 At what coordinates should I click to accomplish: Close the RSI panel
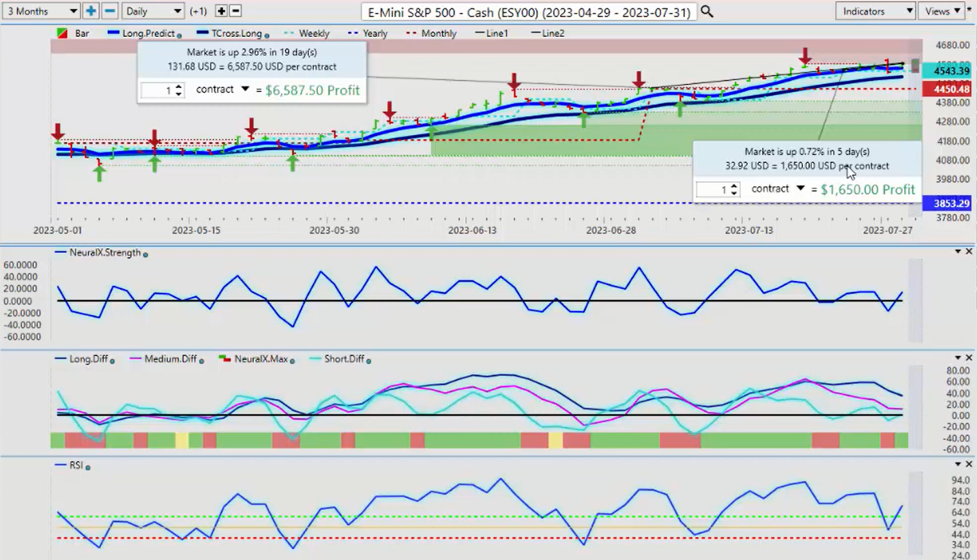968,464
